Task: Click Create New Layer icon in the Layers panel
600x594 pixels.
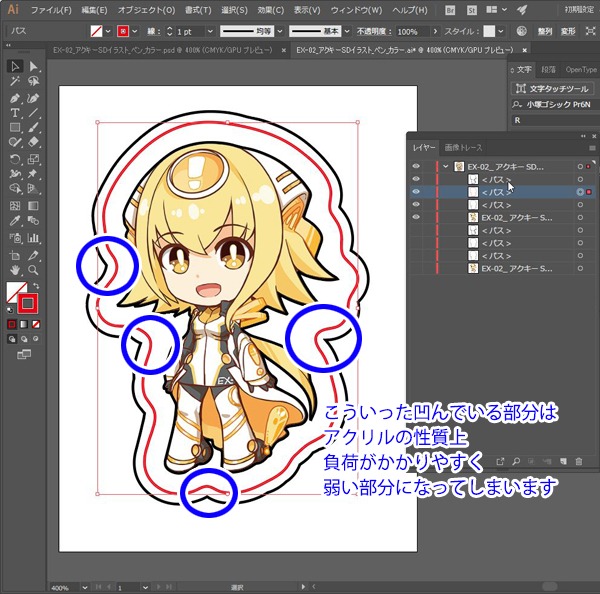Action: click(x=563, y=462)
